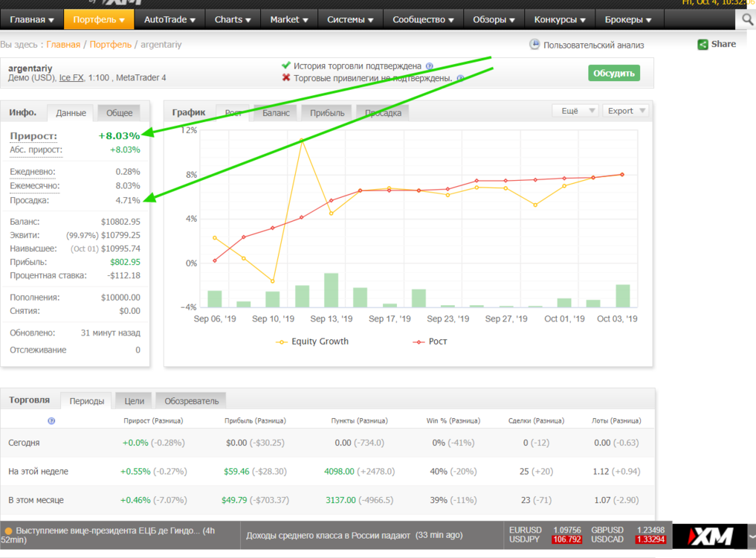This screenshot has width=756, height=558.
Task: Click the EURUSD 1.09756 quote
Action: click(x=545, y=530)
